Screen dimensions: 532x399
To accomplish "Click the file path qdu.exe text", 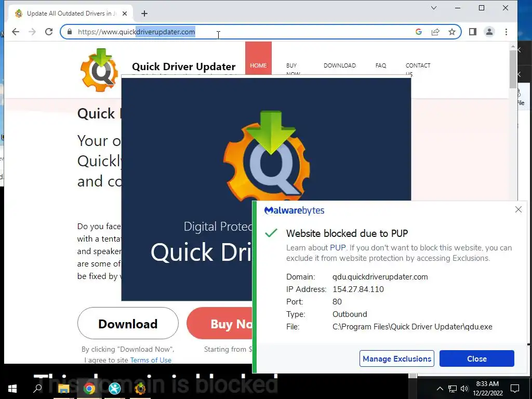I will [412, 327].
